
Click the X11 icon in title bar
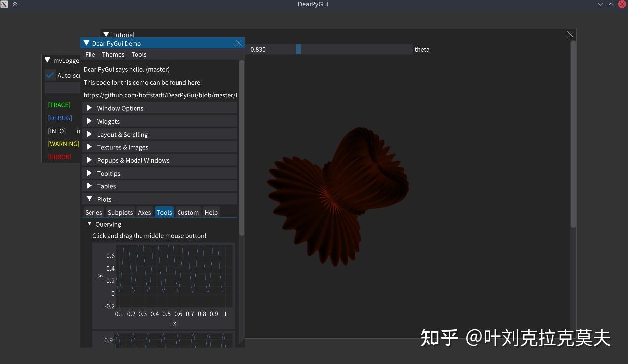pyautogui.click(x=4, y=4)
